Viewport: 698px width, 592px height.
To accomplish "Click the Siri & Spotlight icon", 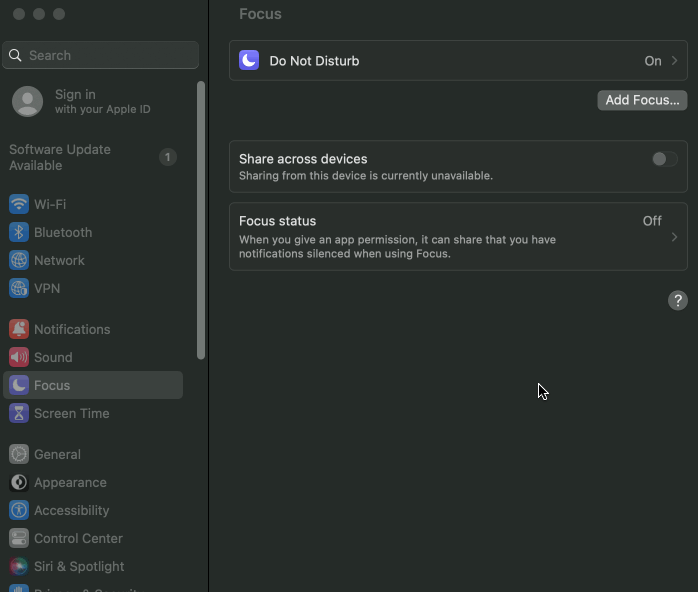I will point(19,567).
